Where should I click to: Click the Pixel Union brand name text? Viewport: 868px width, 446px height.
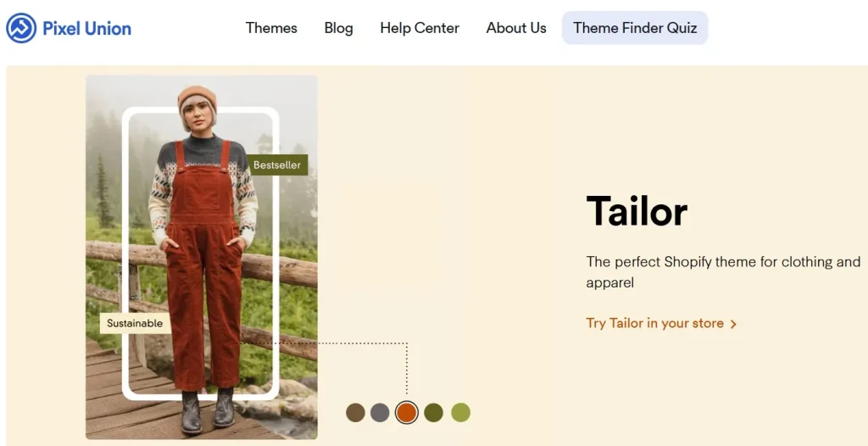coord(87,28)
